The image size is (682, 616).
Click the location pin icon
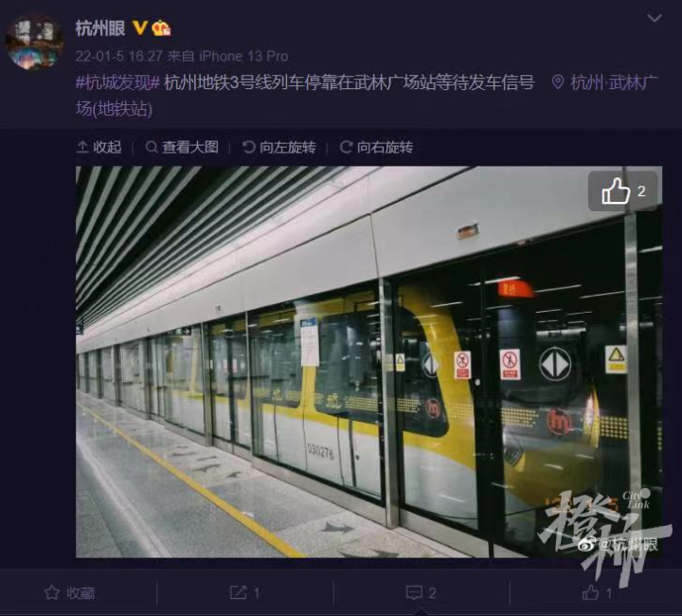558,82
